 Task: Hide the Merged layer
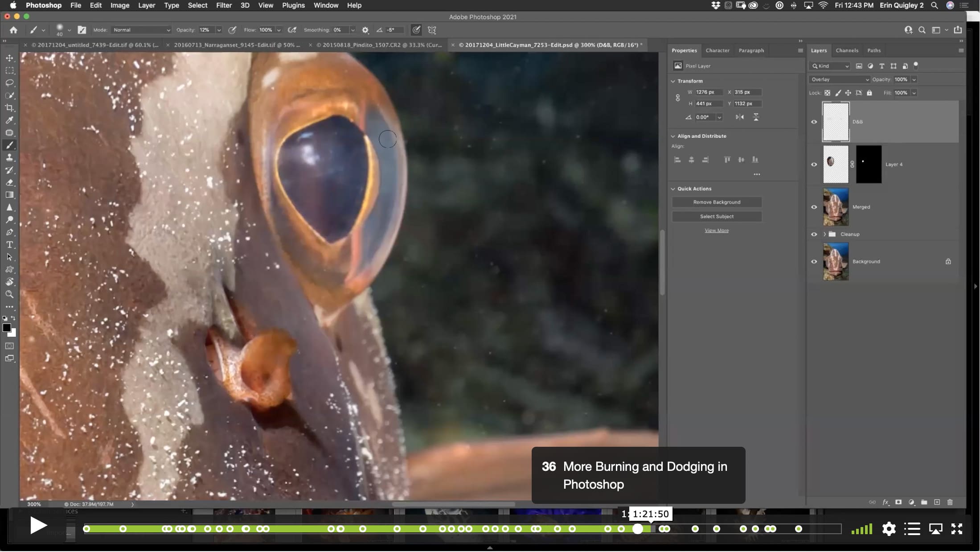(x=814, y=207)
